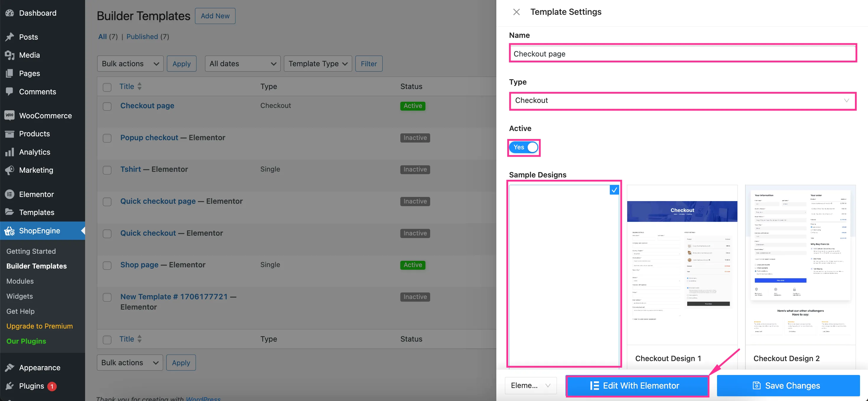Viewport: 868px width, 401px height.
Task: Check the Popup checkout row checkbox
Action: click(107, 138)
